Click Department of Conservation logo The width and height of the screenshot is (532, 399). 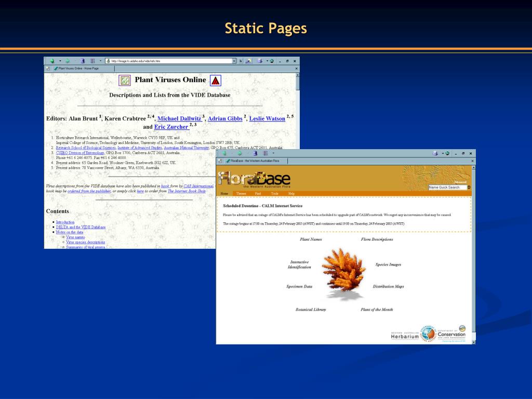click(x=451, y=334)
